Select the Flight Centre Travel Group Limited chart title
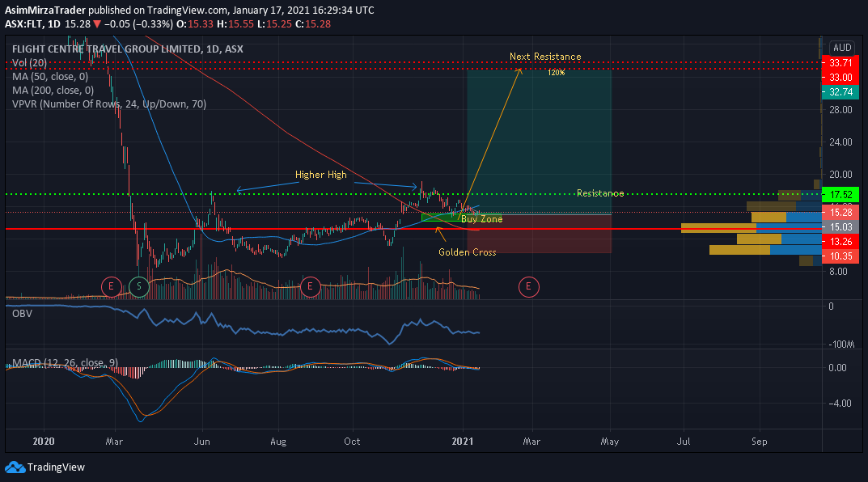This screenshot has height=482, width=868. point(127,49)
